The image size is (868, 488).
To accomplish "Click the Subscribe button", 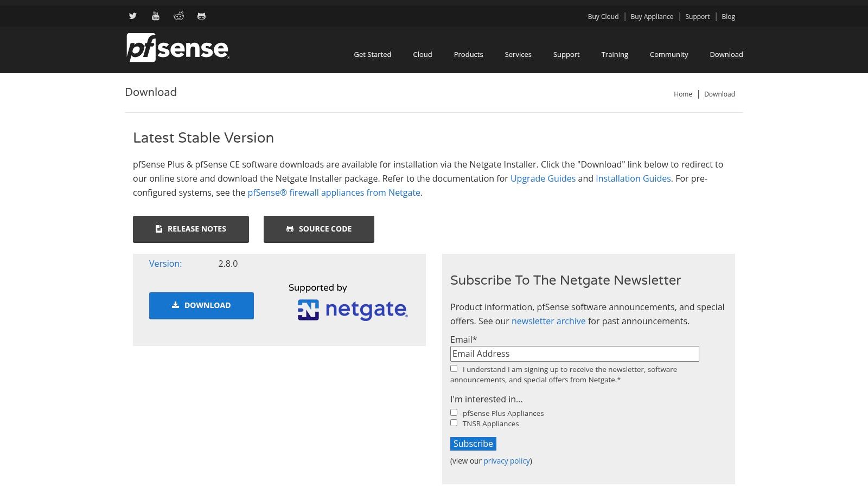I will click(473, 444).
